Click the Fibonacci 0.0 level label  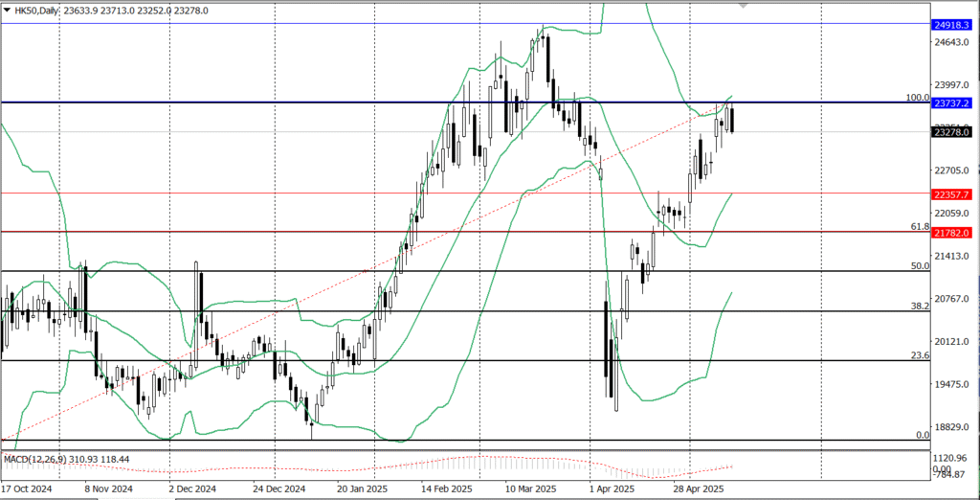[x=924, y=435]
